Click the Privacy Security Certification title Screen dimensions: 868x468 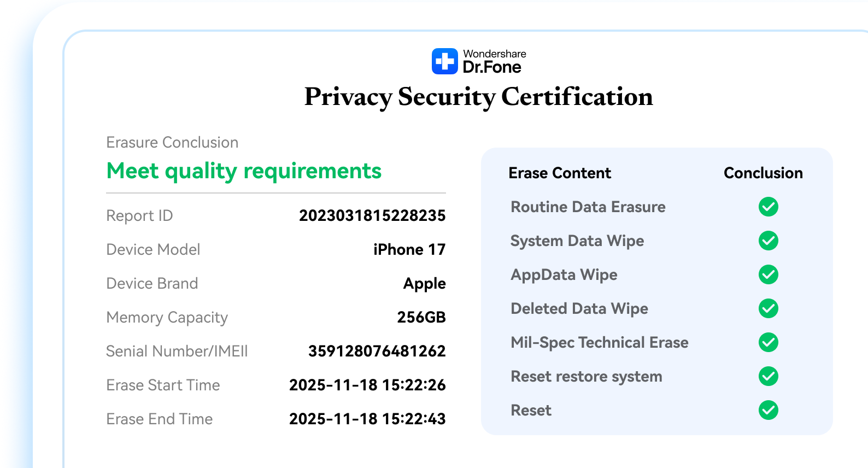point(478,97)
